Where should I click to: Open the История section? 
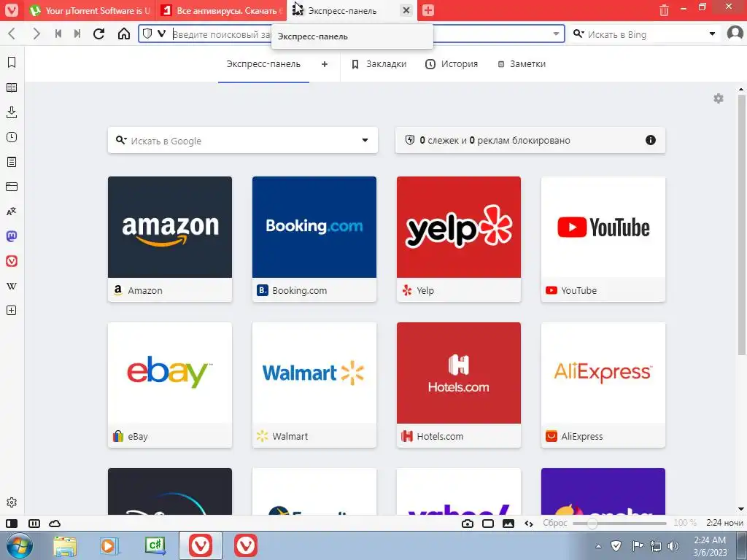pyautogui.click(x=452, y=64)
